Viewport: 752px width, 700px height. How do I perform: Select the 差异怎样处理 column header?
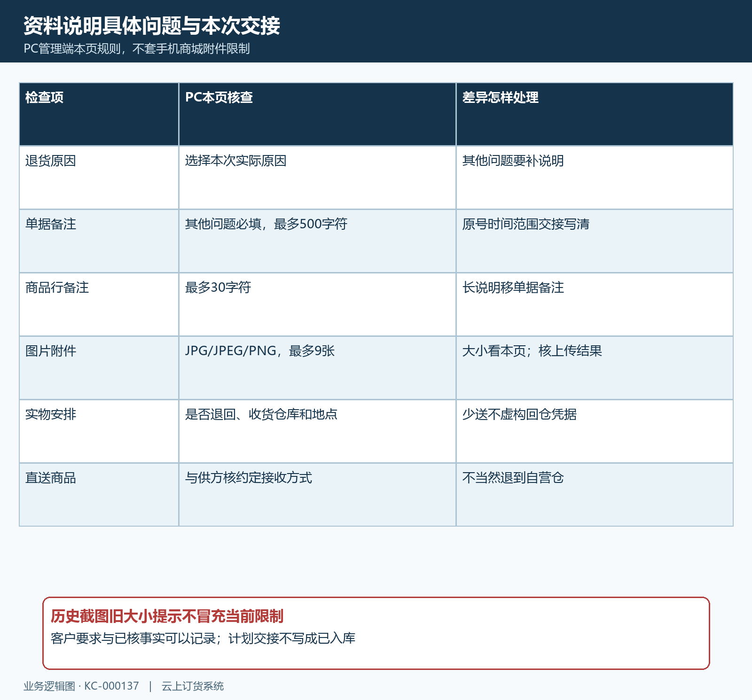pyautogui.click(x=595, y=114)
